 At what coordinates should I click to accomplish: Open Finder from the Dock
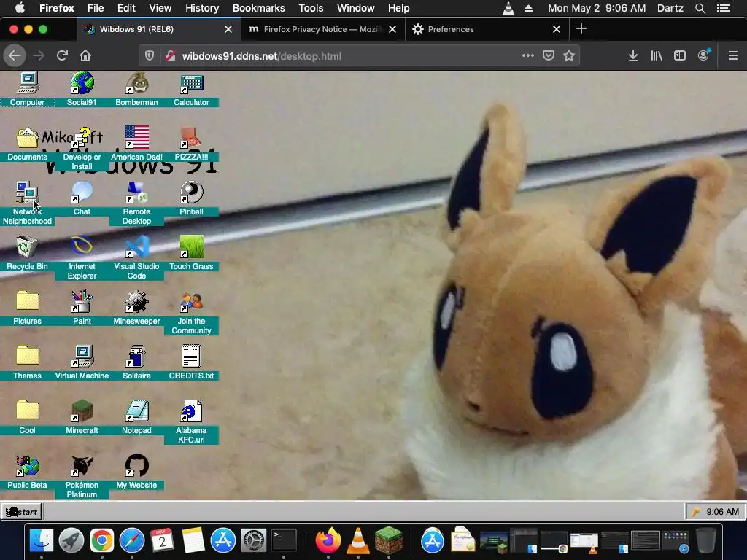coord(42,540)
